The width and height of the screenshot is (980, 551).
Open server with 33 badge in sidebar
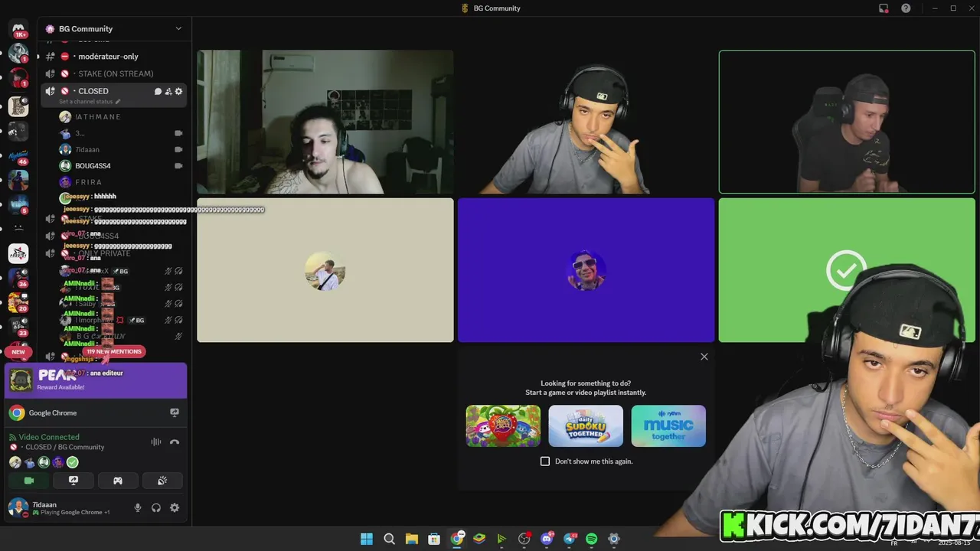coord(18,327)
